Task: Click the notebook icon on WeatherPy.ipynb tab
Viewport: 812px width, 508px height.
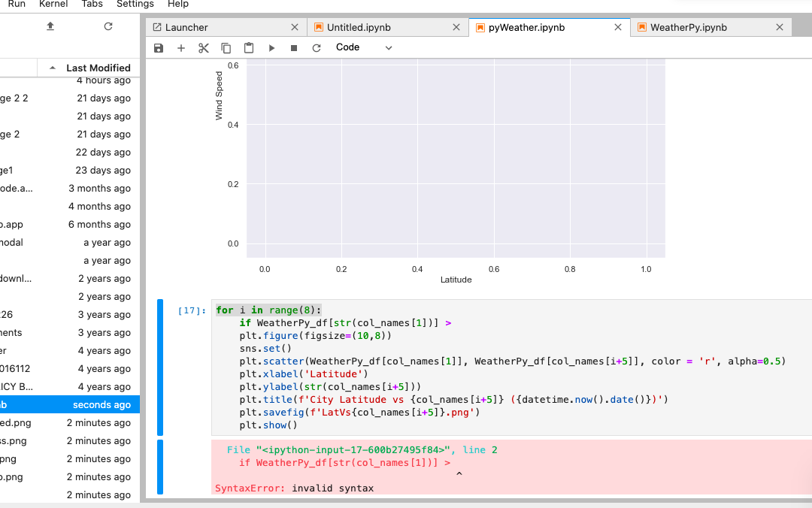Action: click(x=641, y=28)
